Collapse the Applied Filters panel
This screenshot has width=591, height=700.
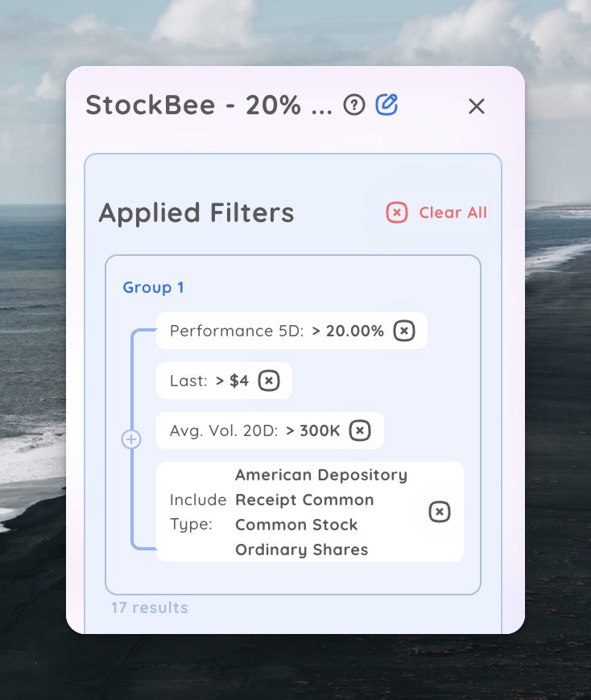click(196, 212)
